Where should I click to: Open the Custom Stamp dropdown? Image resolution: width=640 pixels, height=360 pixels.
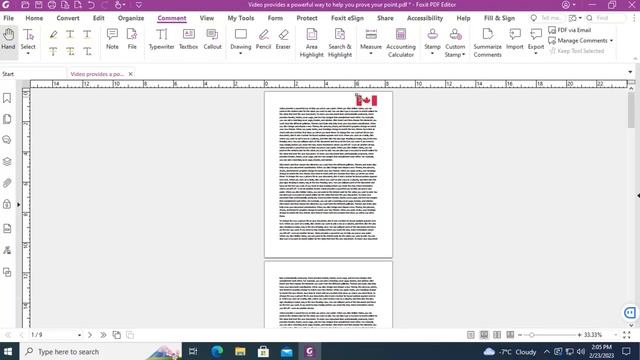click(x=463, y=55)
